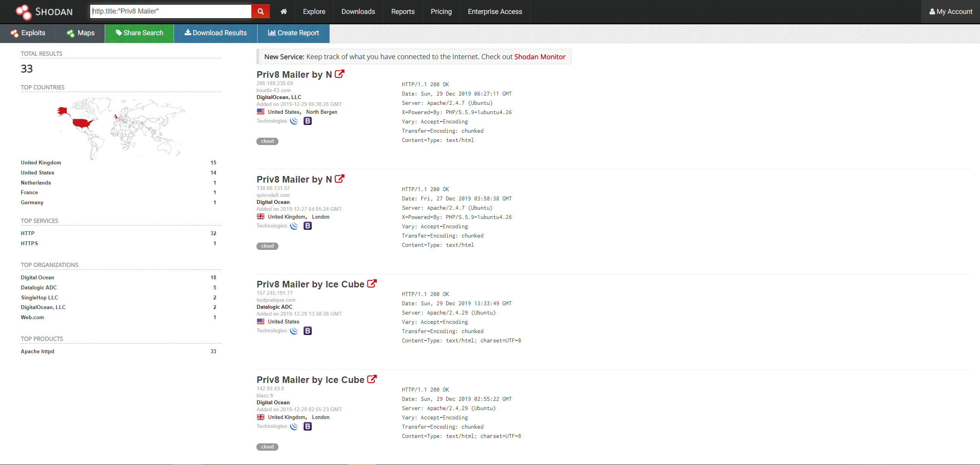Open My Account menu
980x465 pixels.
click(x=951, y=12)
